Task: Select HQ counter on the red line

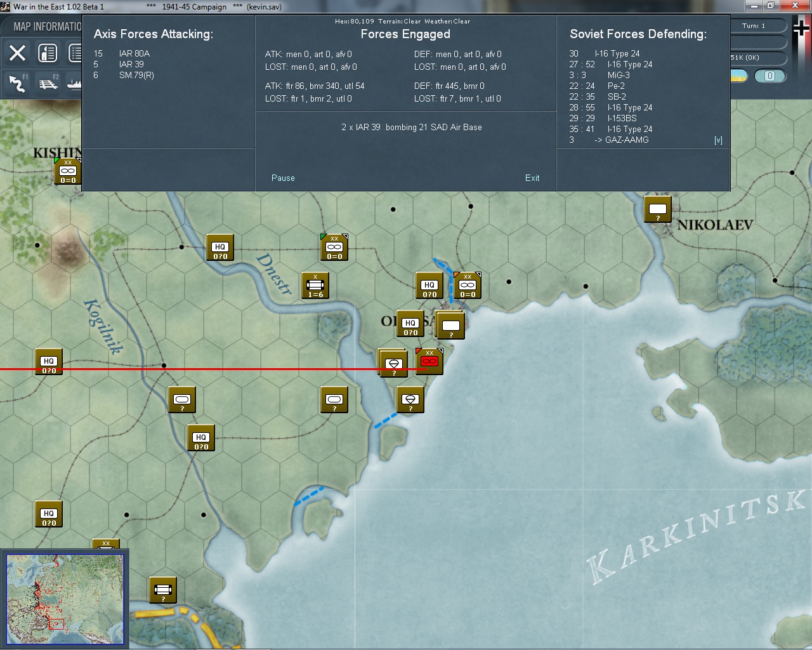Action: (x=49, y=362)
